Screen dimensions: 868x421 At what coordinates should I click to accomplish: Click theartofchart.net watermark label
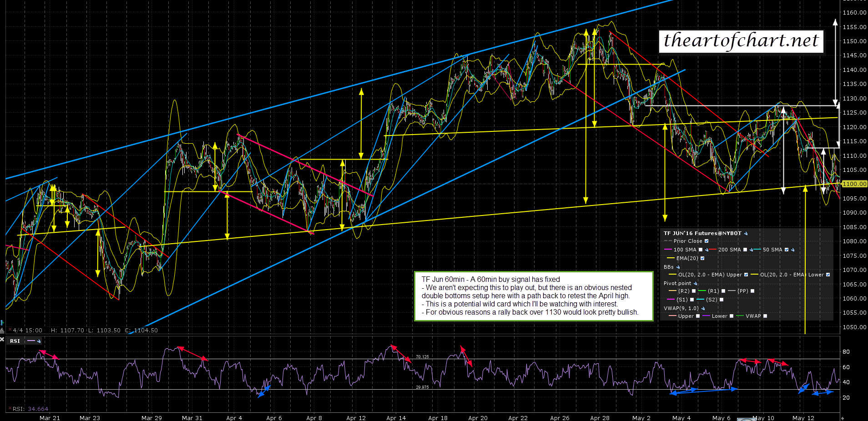(741, 41)
